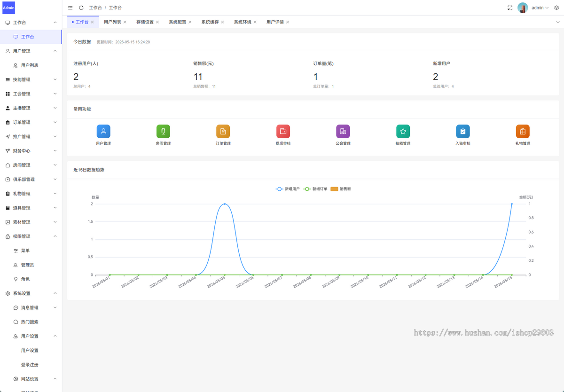Expand the 素材管理 sidebar menu

(31, 222)
